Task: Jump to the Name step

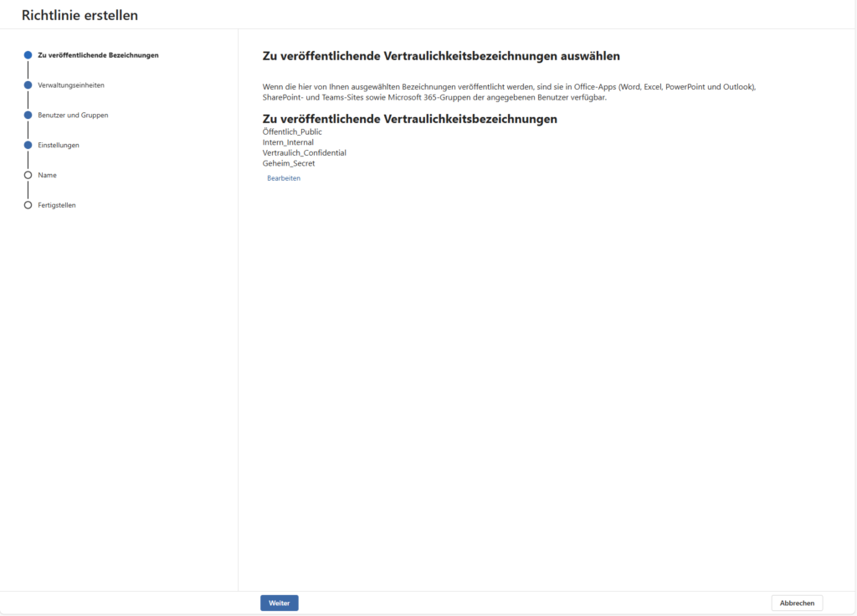Action: point(47,175)
